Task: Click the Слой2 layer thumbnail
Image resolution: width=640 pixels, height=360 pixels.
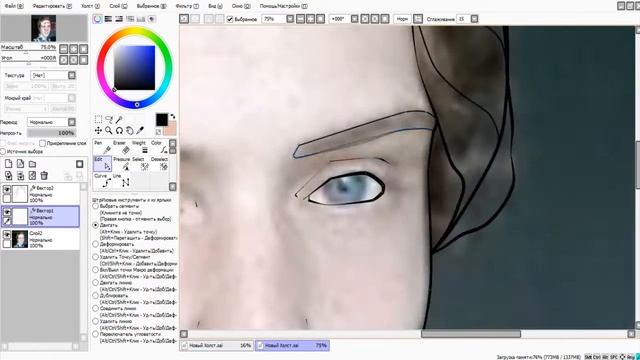Action: pyautogui.click(x=20, y=239)
